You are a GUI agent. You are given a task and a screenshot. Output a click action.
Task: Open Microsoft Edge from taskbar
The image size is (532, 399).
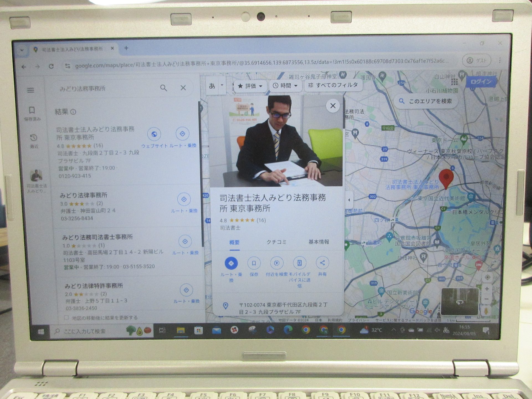pyautogui.click(x=288, y=330)
